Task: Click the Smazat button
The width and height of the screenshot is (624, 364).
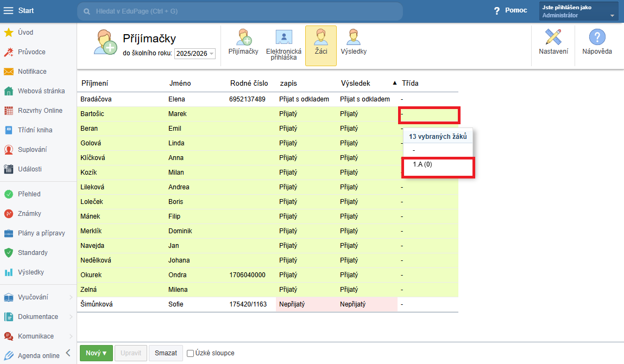Action: pyautogui.click(x=166, y=353)
